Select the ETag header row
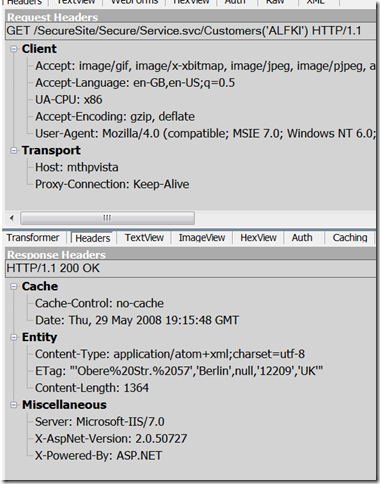The image size is (380, 484). [179, 371]
